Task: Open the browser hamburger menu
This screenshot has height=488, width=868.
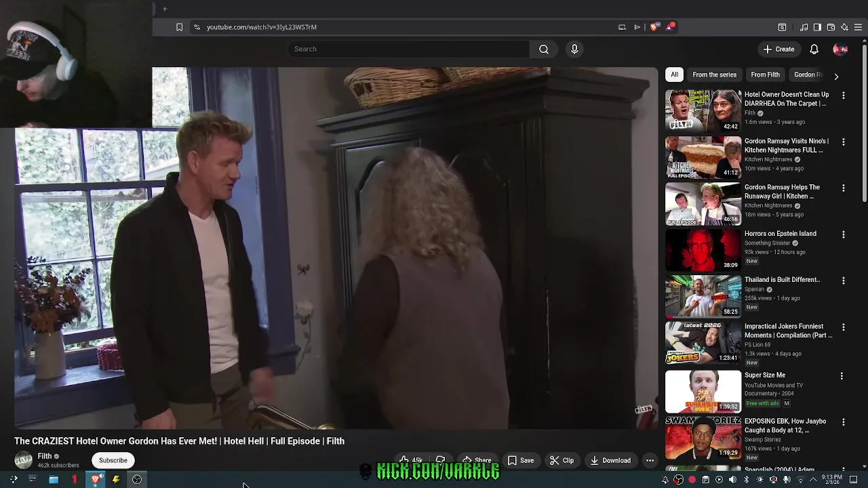Action: (x=858, y=27)
